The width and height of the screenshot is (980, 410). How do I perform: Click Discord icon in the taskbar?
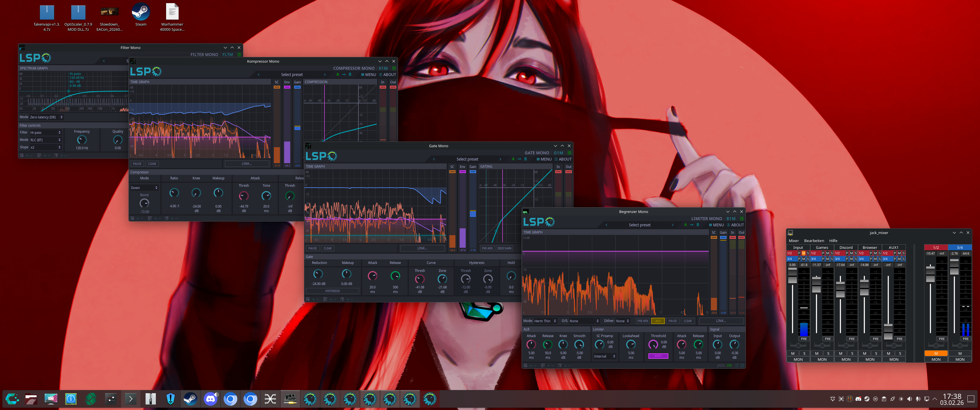point(210,399)
